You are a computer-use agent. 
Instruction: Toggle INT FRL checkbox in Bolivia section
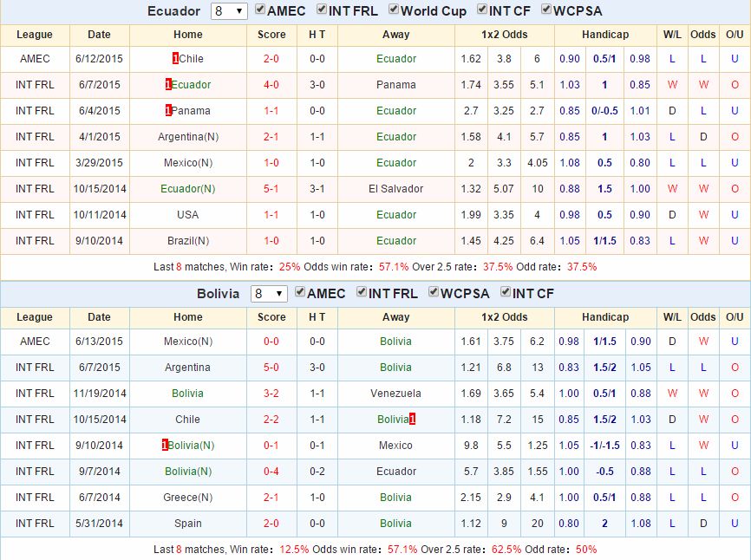point(362,292)
